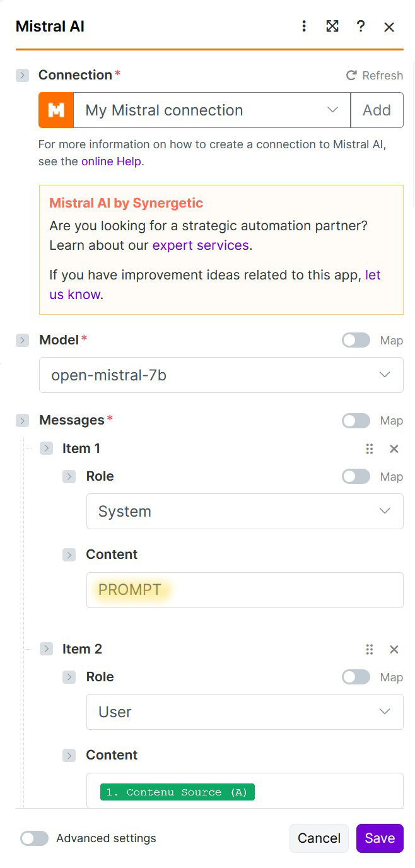Save the Mistral AI module settings
415x868 pixels.
[379, 838]
